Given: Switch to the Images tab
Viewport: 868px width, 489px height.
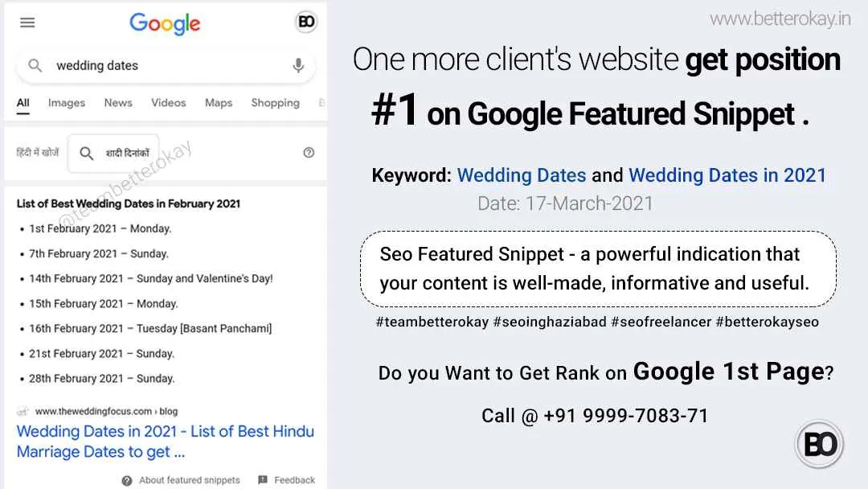Looking at the screenshot, I should tap(67, 103).
